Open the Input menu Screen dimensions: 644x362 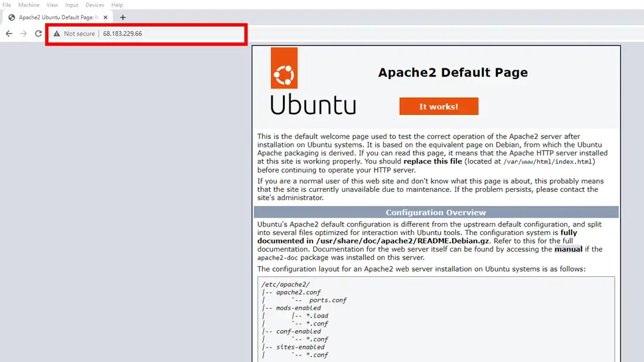72,5
